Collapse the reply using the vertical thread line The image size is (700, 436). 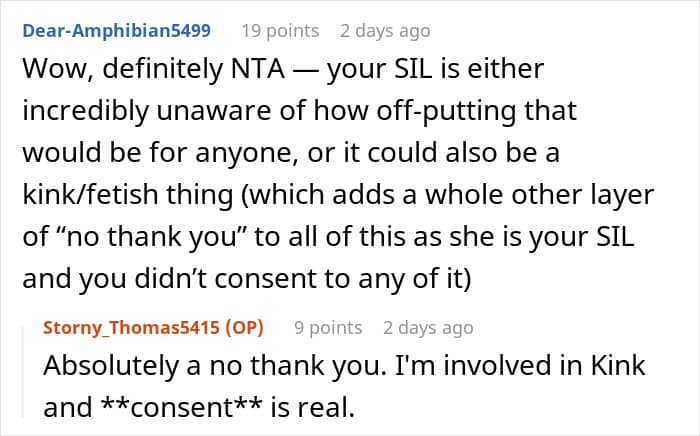click(23, 372)
